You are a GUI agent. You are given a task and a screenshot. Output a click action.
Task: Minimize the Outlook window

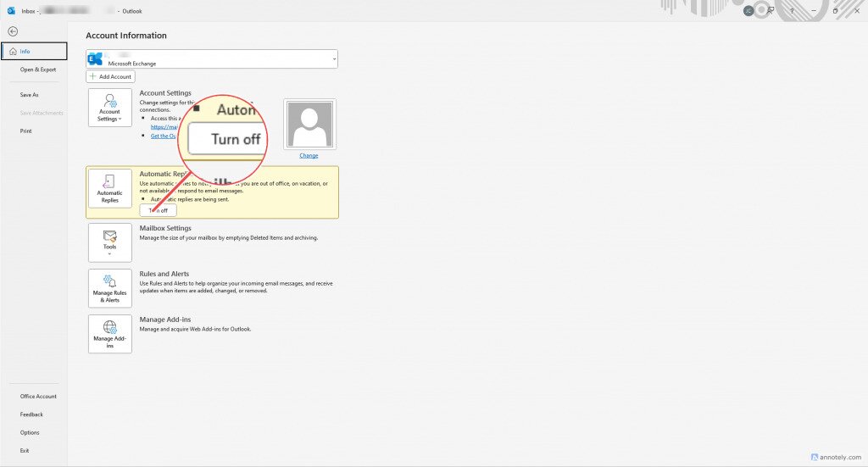click(x=814, y=10)
